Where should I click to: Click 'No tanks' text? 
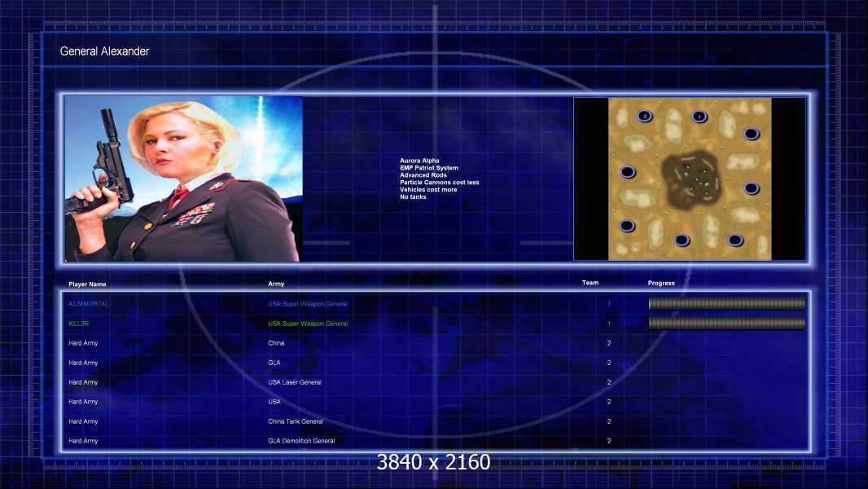click(413, 196)
